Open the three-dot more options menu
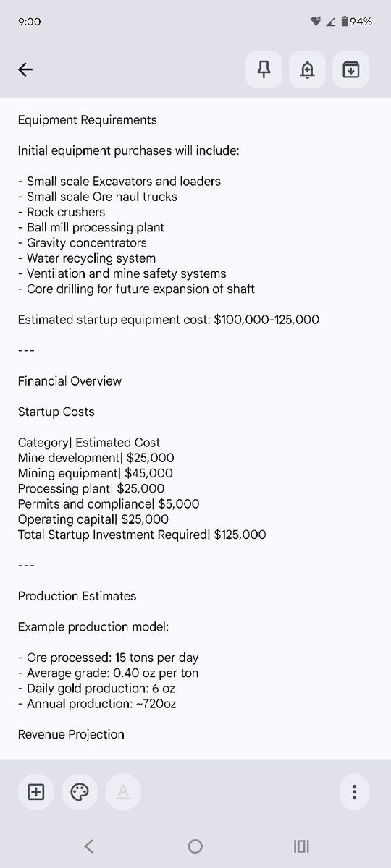The height and width of the screenshot is (868, 391). (354, 792)
